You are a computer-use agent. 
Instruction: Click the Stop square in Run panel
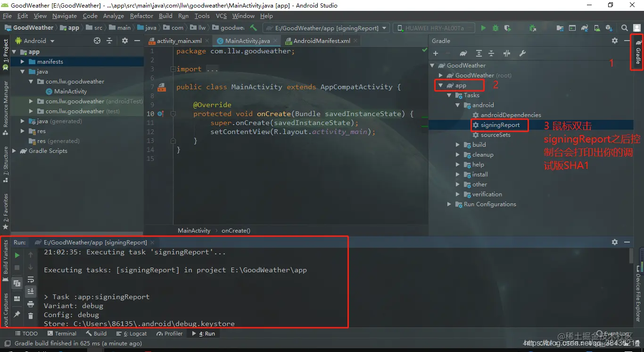point(17,268)
